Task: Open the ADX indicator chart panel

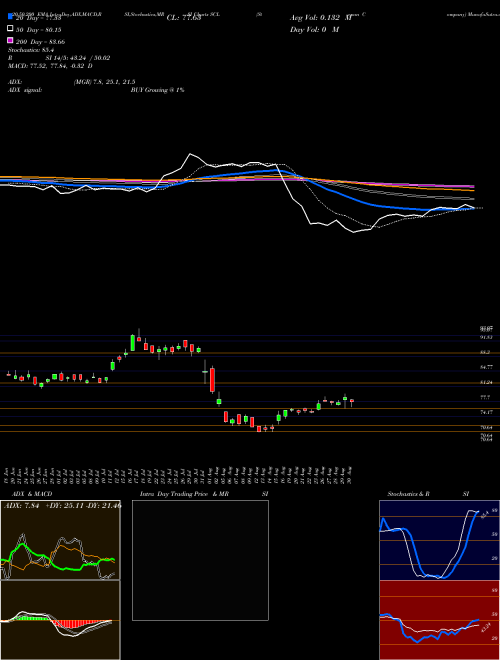Action: click(x=60, y=540)
